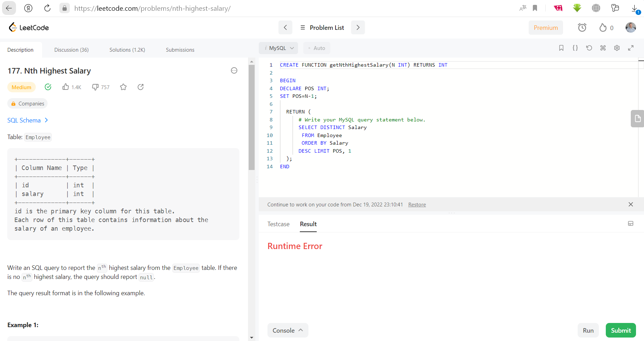
Task: Submit the solution
Action: [621, 331]
